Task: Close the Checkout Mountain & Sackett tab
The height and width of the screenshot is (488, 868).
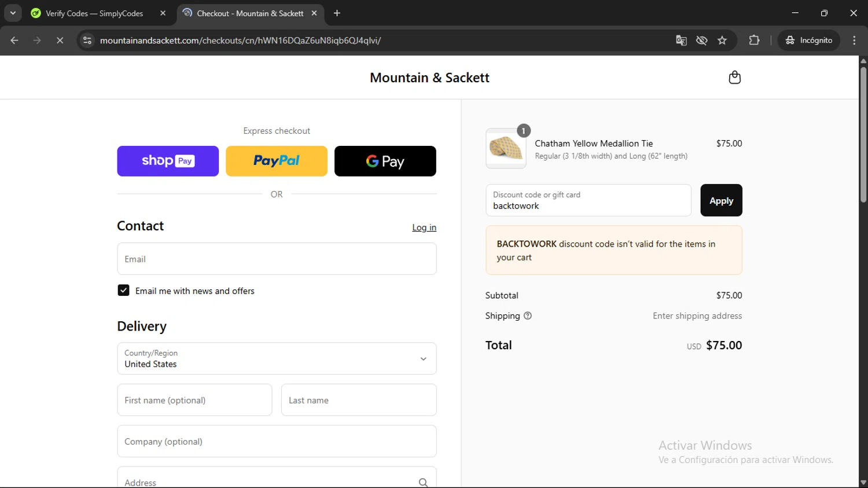Action: pos(314,13)
